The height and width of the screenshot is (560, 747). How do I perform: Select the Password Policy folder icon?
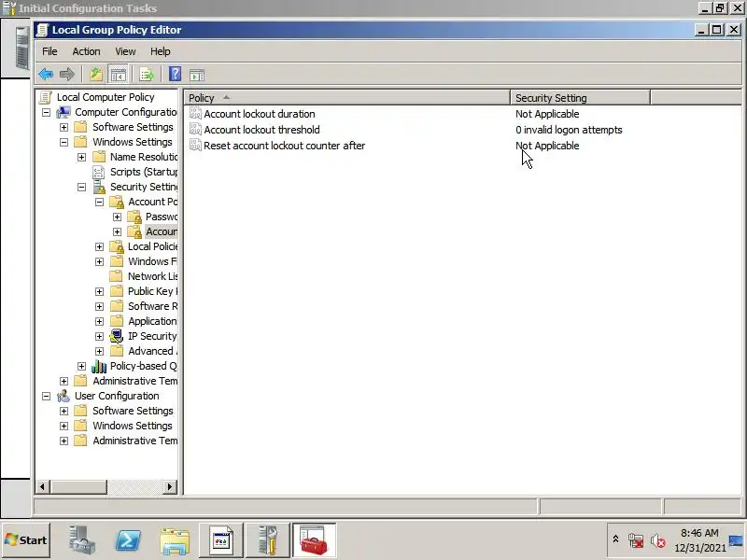tap(134, 217)
